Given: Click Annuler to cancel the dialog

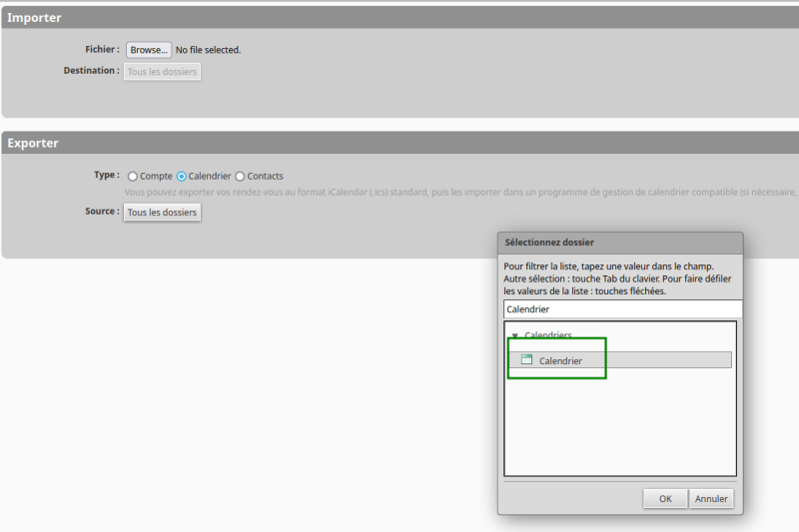Looking at the screenshot, I should click(x=711, y=498).
